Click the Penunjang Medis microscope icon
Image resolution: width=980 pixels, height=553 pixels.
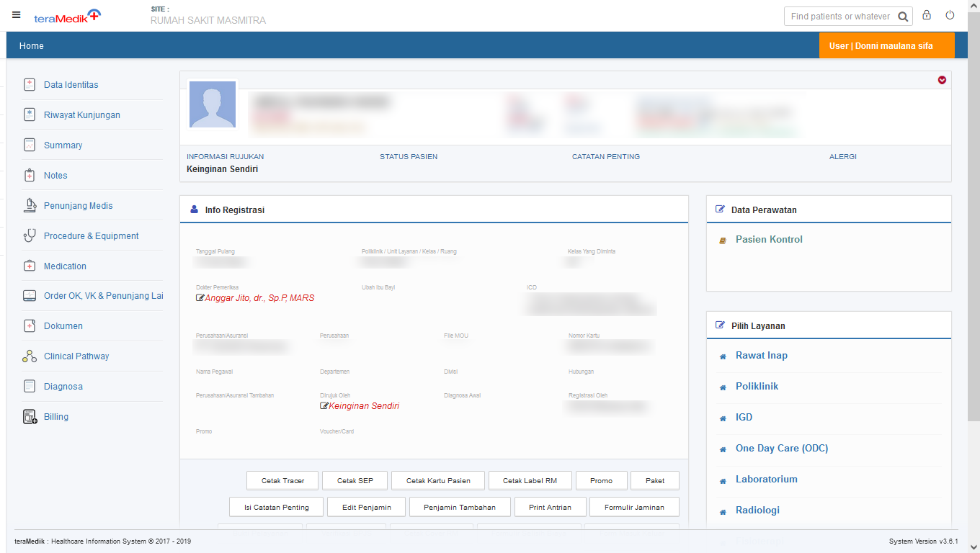point(30,206)
